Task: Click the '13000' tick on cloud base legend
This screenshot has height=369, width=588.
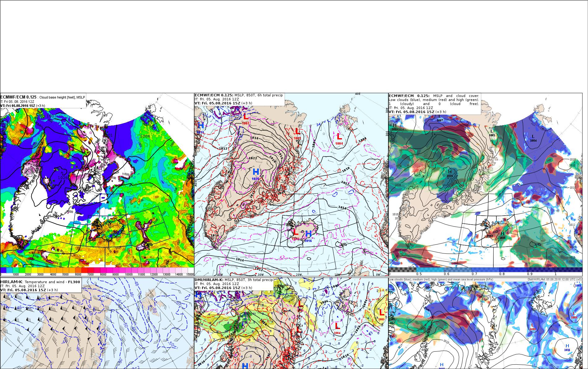Action: point(166,275)
